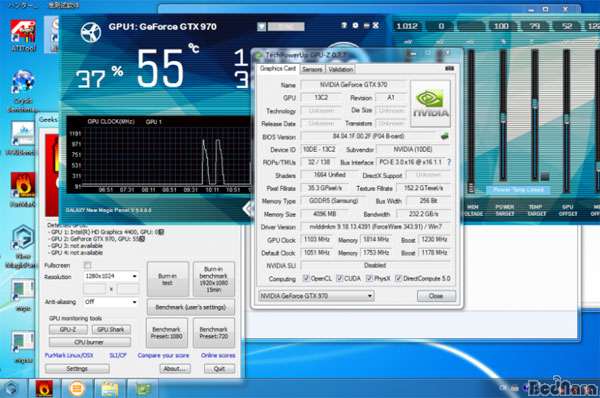Toggle the OpenCL checkbox
The width and height of the screenshot is (600, 398).
(x=306, y=278)
